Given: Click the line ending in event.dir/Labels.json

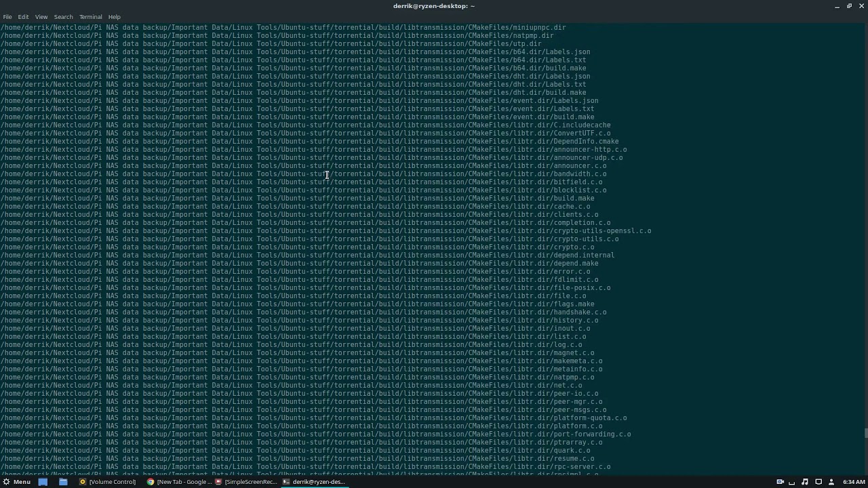Looking at the screenshot, I should [299, 100].
